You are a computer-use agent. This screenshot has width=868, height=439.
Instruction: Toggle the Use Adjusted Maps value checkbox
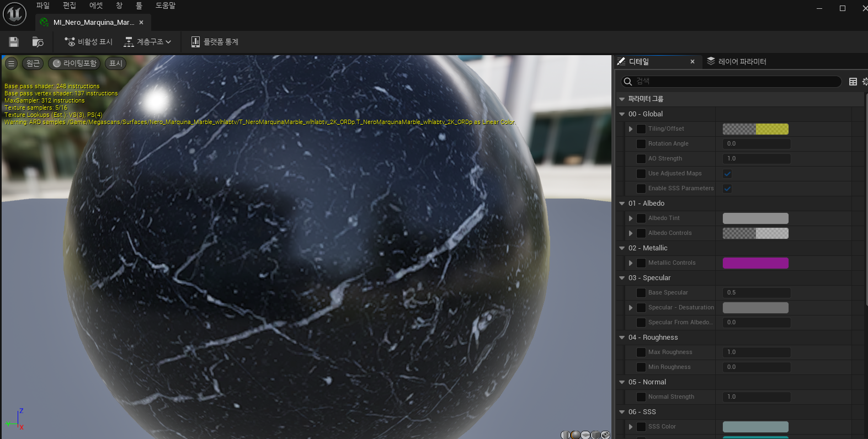[727, 174]
